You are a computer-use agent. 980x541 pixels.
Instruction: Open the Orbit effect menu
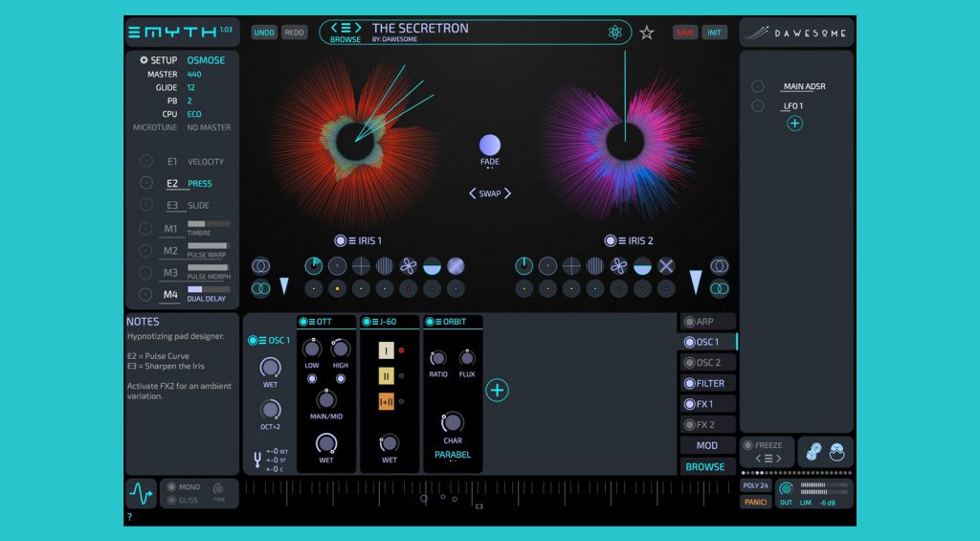tap(437, 322)
